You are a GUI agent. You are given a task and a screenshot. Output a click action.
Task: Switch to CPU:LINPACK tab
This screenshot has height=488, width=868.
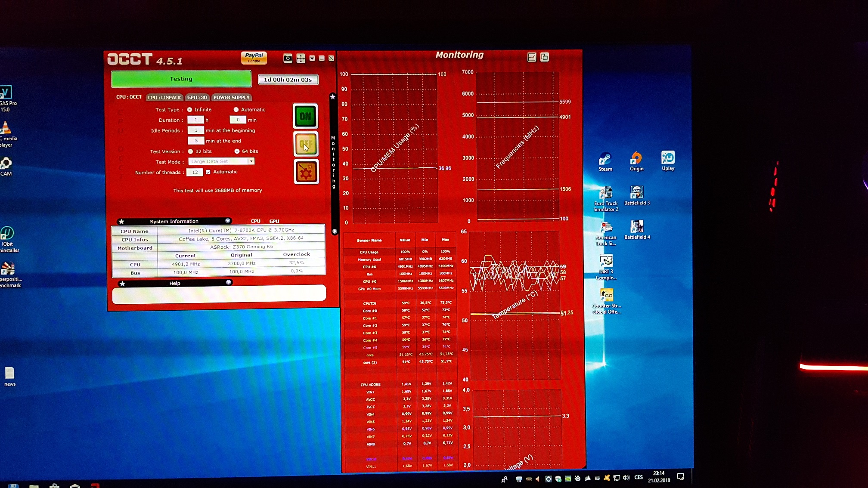[164, 98]
